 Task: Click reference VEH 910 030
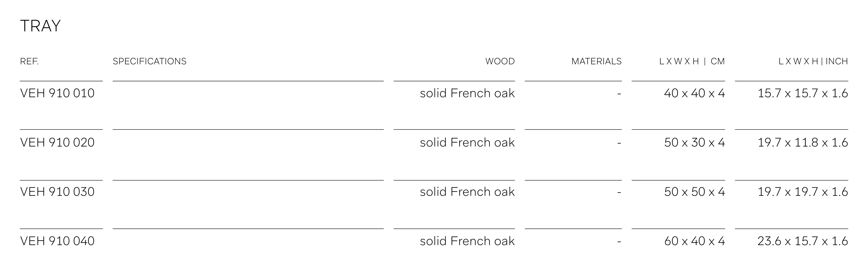(x=57, y=191)
